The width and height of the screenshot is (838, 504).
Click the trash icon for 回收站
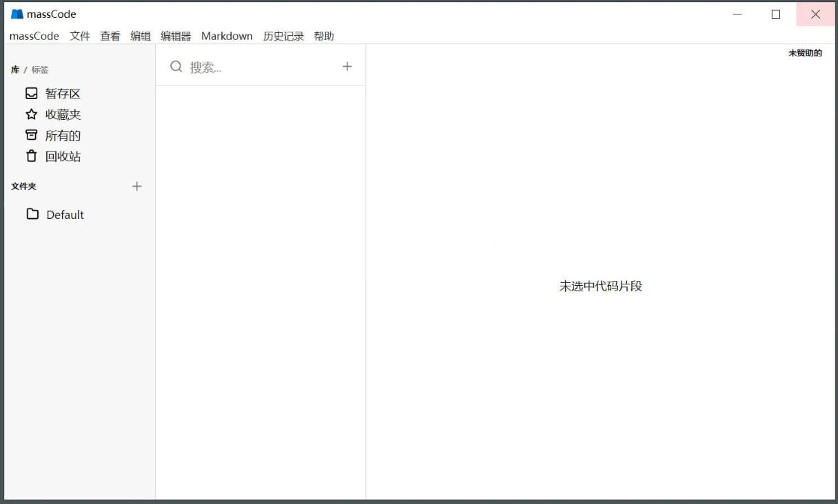(x=31, y=156)
